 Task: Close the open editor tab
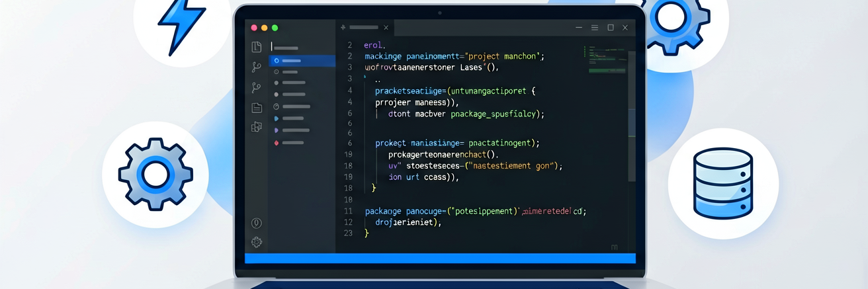click(386, 28)
